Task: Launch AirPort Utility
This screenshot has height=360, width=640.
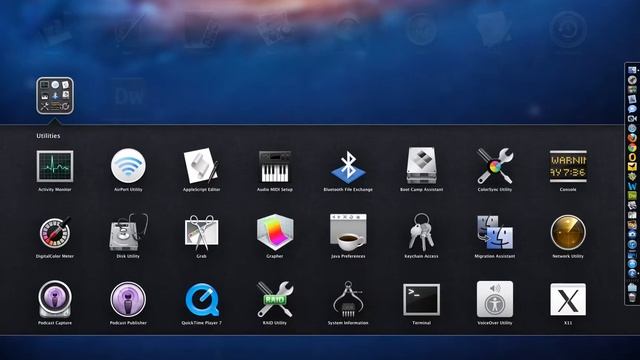Action: [128, 166]
